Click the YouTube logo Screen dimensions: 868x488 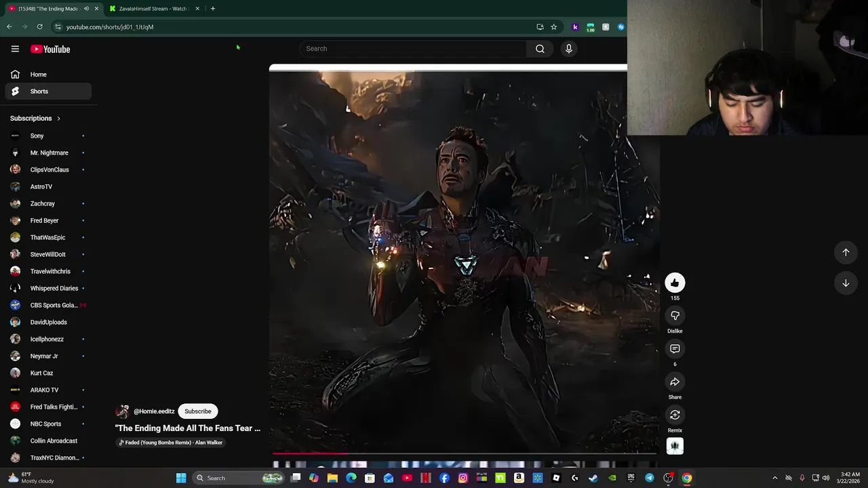tap(50, 49)
